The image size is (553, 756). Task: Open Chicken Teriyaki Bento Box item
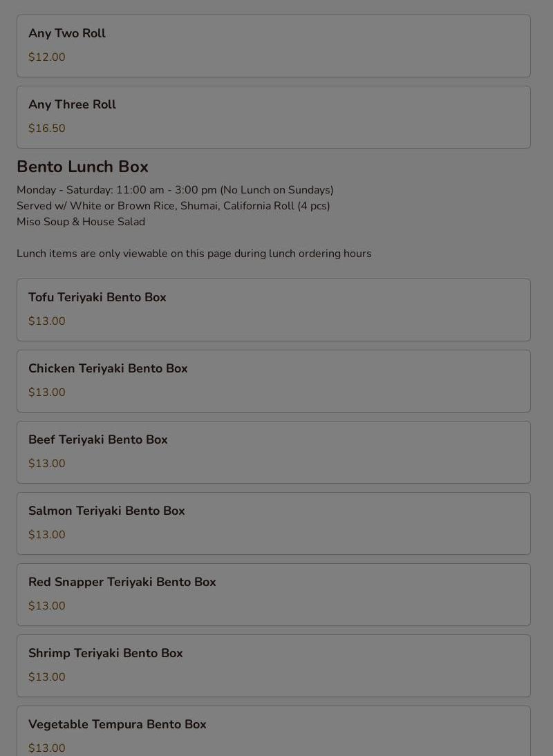(273, 381)
